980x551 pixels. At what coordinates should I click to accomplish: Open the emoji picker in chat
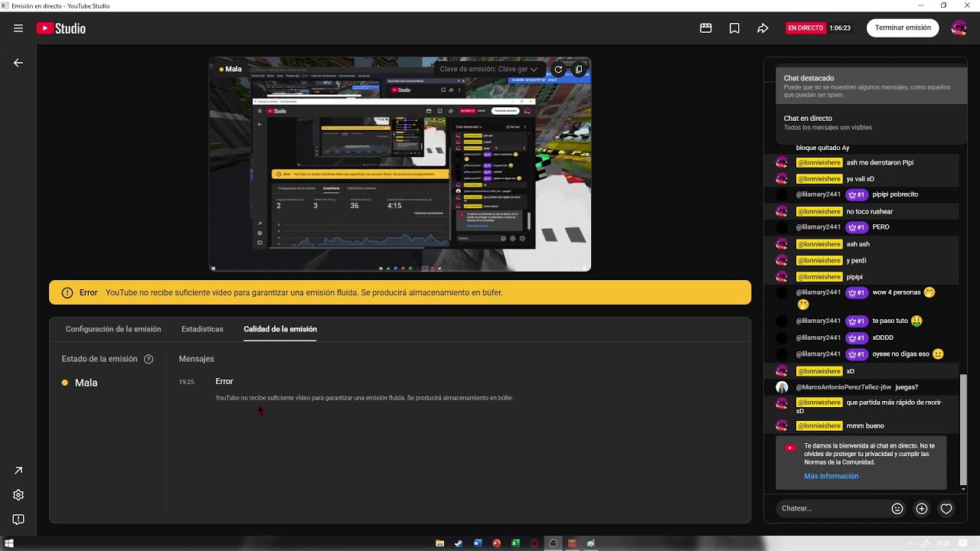click(x=897, y=508)
